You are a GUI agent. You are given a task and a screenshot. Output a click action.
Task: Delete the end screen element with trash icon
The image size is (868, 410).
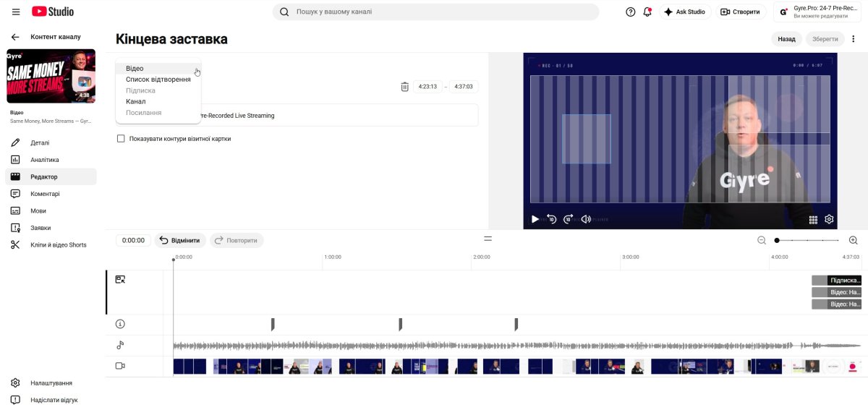click(x=404, y=87)
